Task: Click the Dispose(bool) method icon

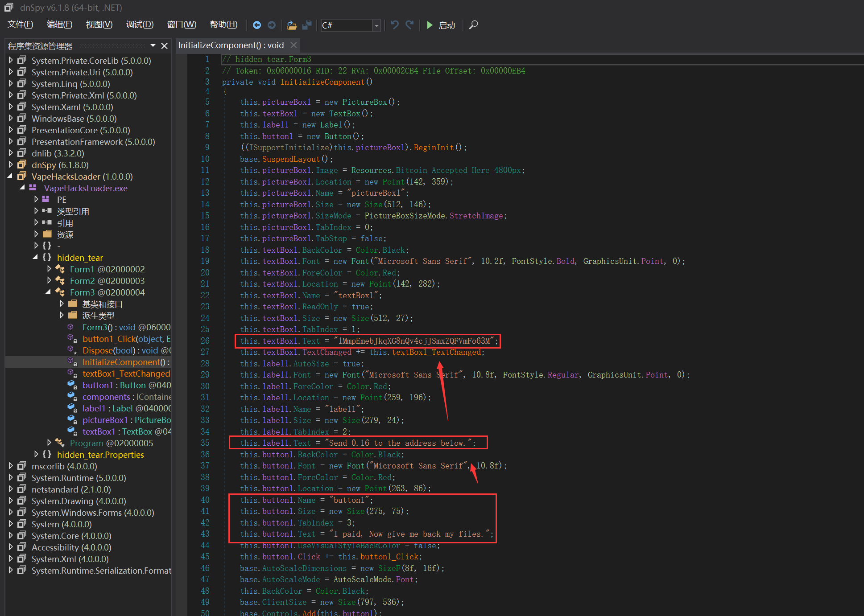Action: click(72, 350)
